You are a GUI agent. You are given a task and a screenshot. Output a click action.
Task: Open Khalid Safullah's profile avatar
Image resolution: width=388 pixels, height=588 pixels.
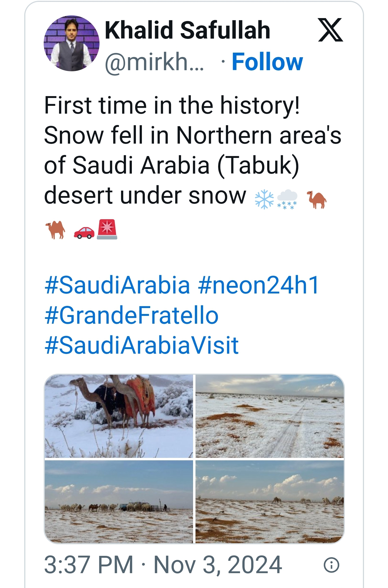pos(72,43)
